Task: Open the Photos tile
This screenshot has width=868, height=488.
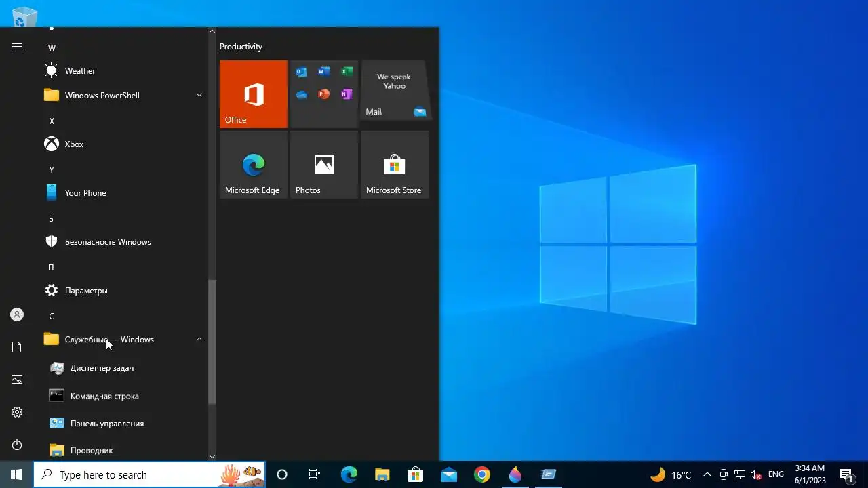Action: [324, 165]
